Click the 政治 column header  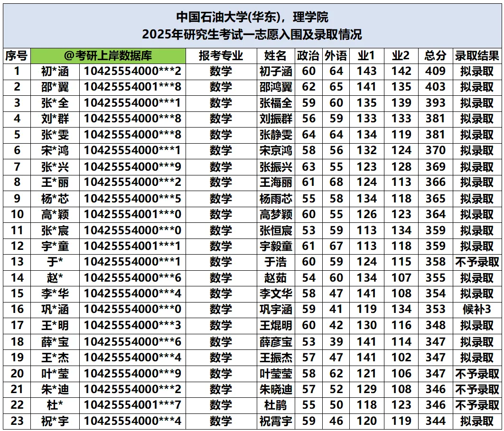pyautogui.click(x=308, y=56)
